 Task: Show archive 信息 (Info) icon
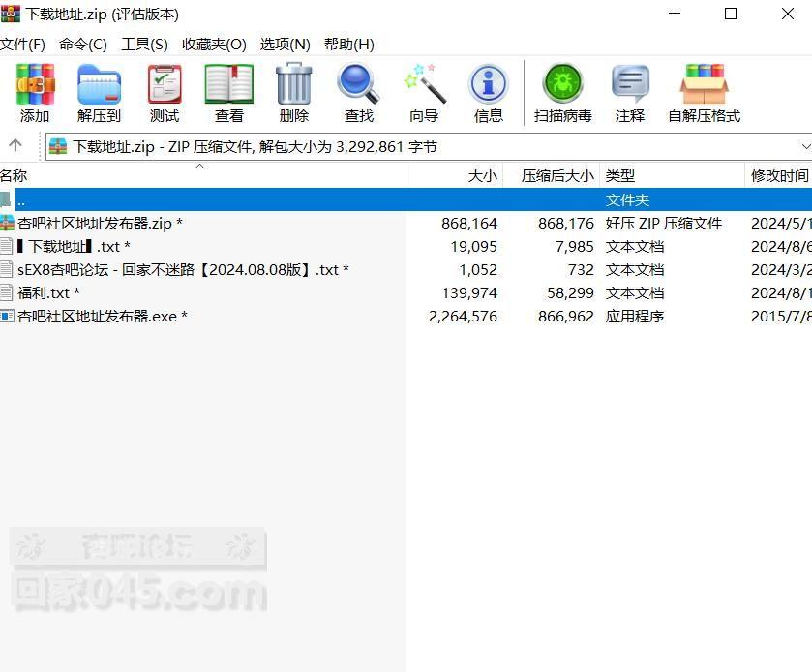tap(489, 94)
